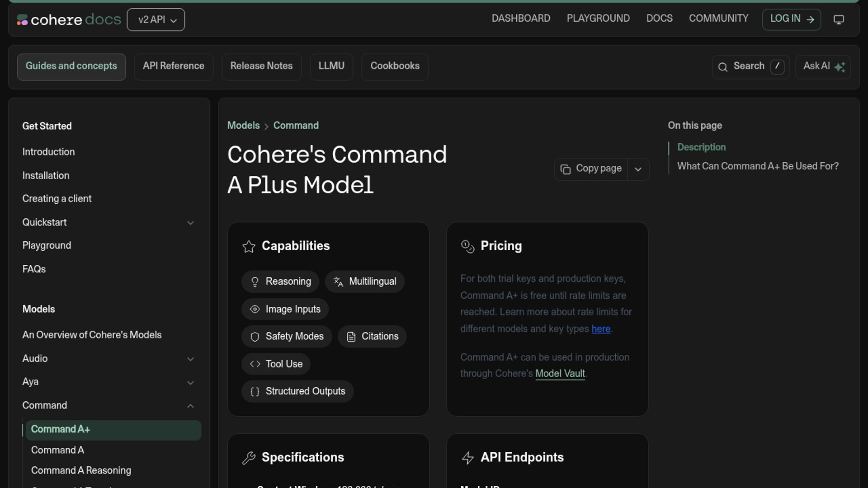Image resolution: width=868 pixels, height=488 pixels.
Task: Open An Overview of Cohere's Models
Action: [92, 335]
